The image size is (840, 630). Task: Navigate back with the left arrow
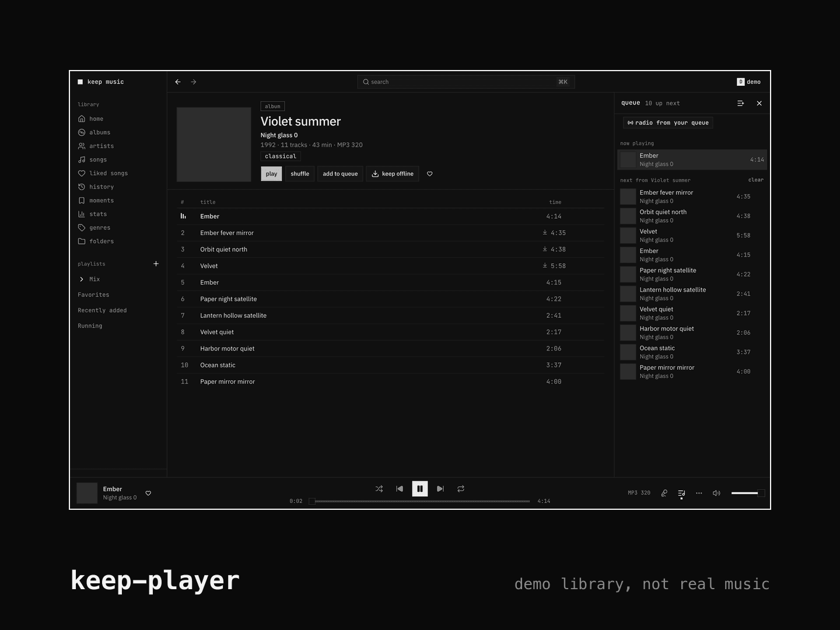coord(178,82)
